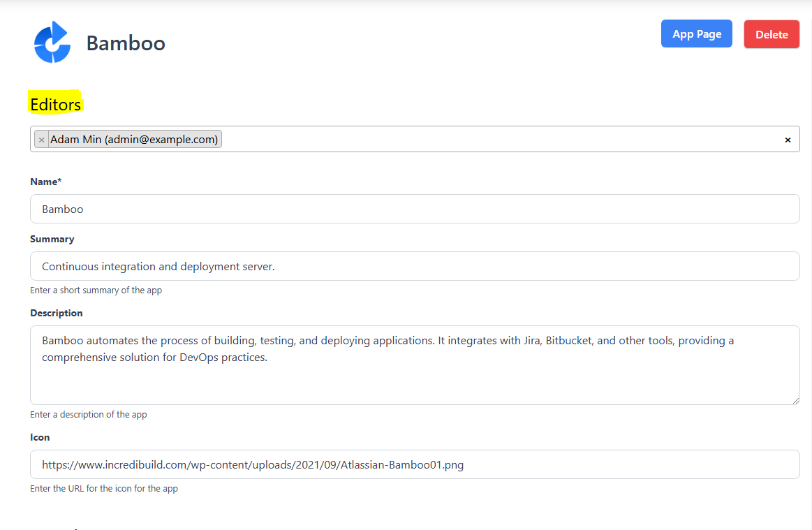The image size is (812, 530).
Task: Click the Bamboo logo icon
Action: tap(52, 43)
